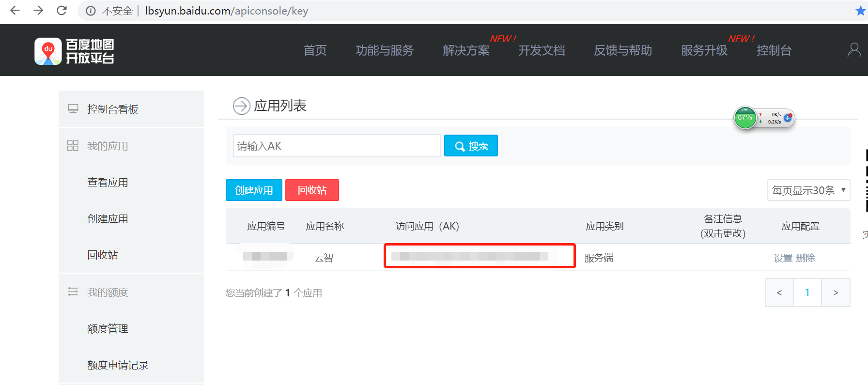Click the bookmark star icon
Screen dimensions: 868x385
[860, 11]
